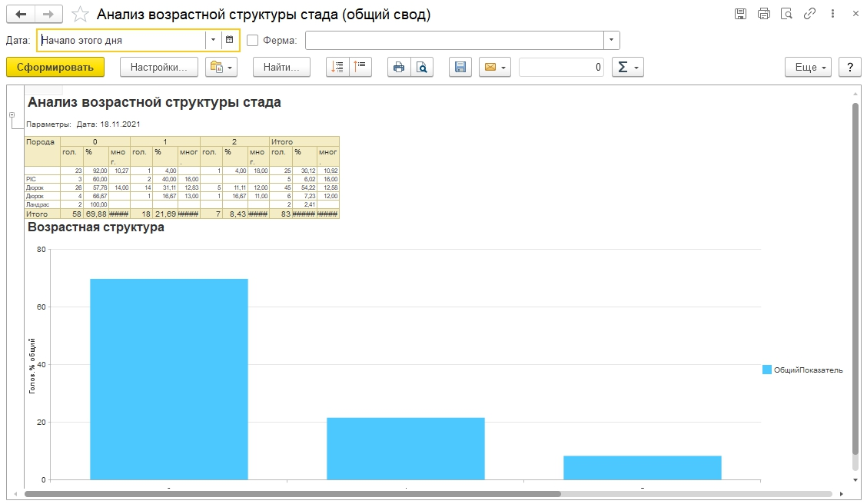Expand all groups in report toolbar
The height and width of the screenshot is (504, 867).
[x=337, y=68]
